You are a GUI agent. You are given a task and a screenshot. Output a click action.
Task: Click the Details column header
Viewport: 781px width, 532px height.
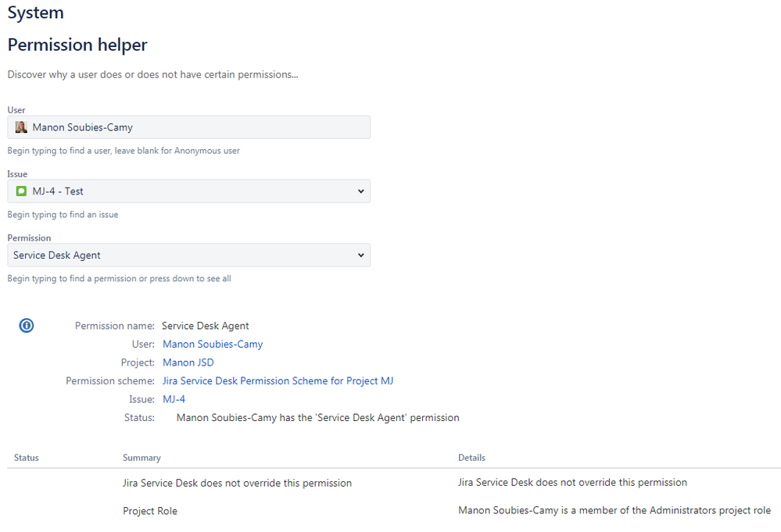click(x=471, y=457)
